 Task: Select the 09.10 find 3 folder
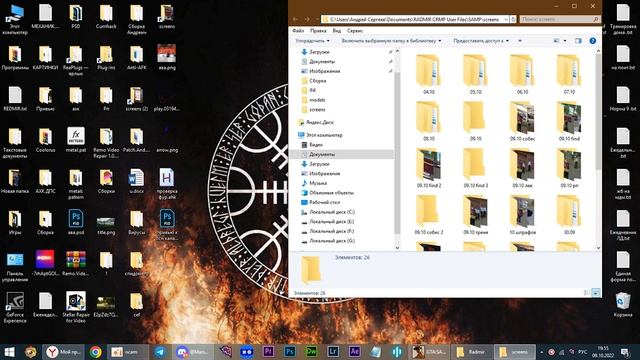(x=476, y=168)
